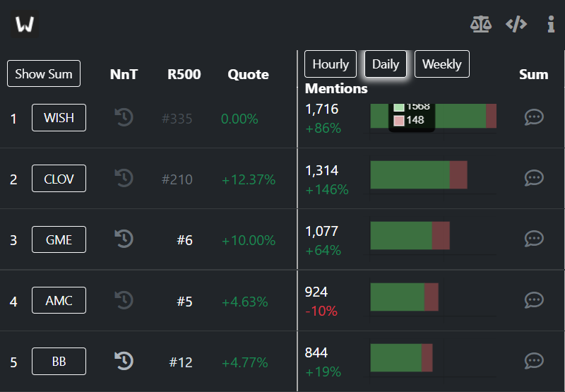
Task: Click the +10.00% quote value
Action: tap(249, 240)
